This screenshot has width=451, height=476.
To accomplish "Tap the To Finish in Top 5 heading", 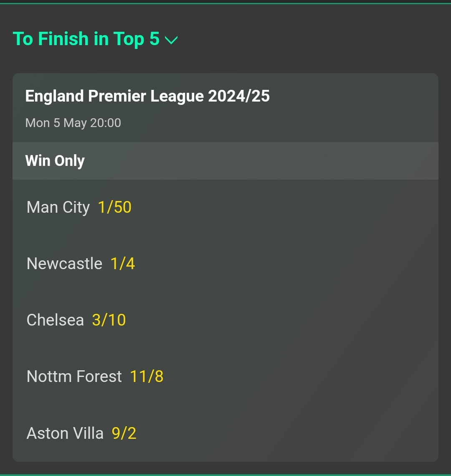I will coord(86,39).
